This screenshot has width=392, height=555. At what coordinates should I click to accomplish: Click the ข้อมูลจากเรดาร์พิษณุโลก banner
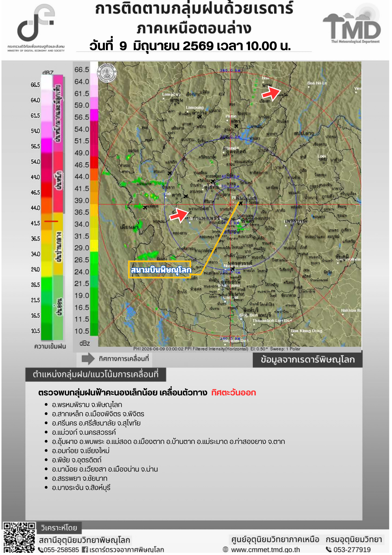click(x=307, y=360)
